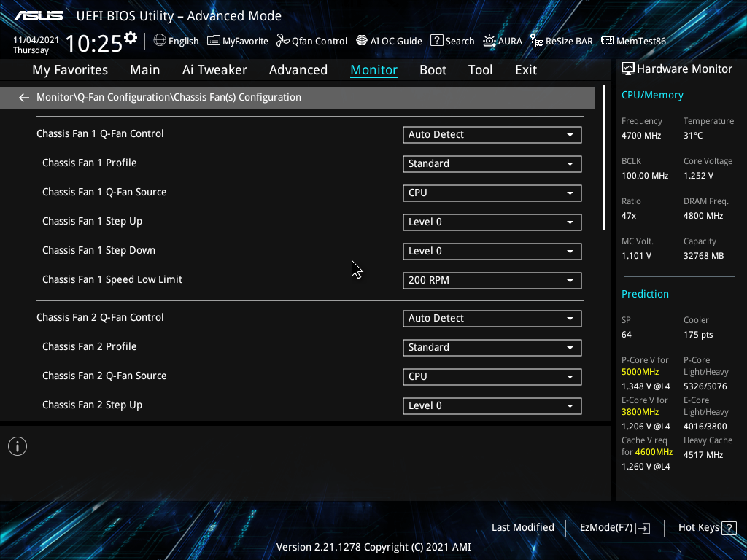
Task: Click the 10:25 clock display
Action: (x=93, y=43)
